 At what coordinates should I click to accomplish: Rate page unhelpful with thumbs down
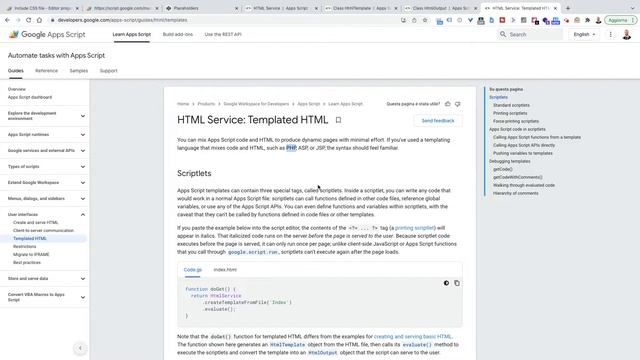click(x=458, y=104)
